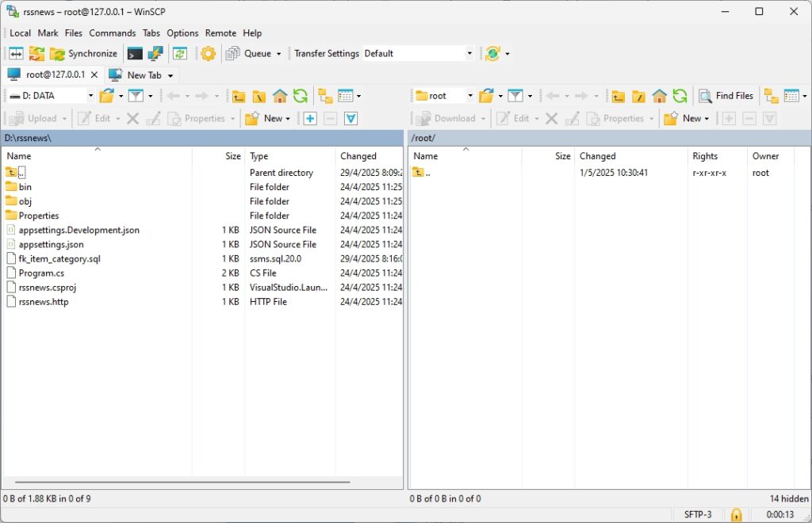Click the New Tab button
This screenshot has height=523, width=812.
[136, 75]
